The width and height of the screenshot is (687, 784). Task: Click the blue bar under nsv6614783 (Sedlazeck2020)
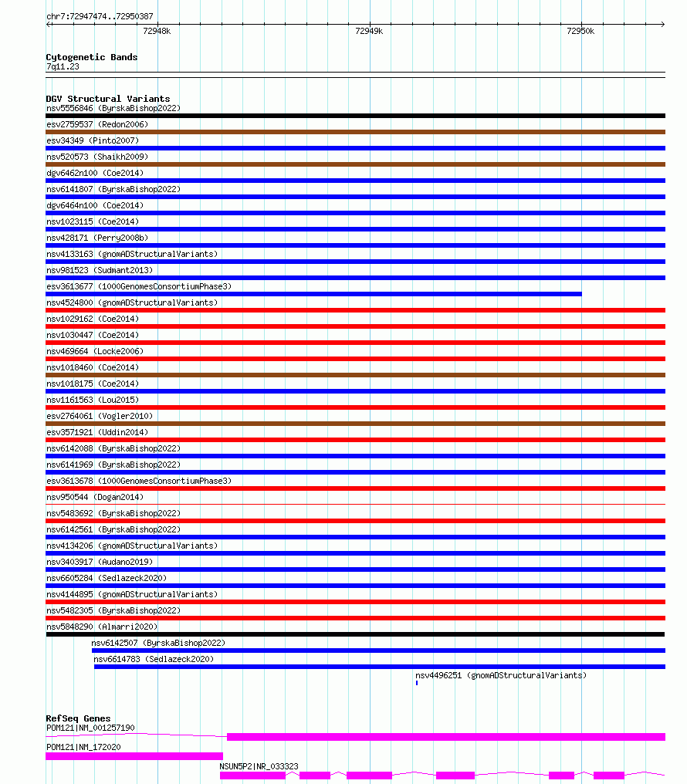[x=380, y=667]
